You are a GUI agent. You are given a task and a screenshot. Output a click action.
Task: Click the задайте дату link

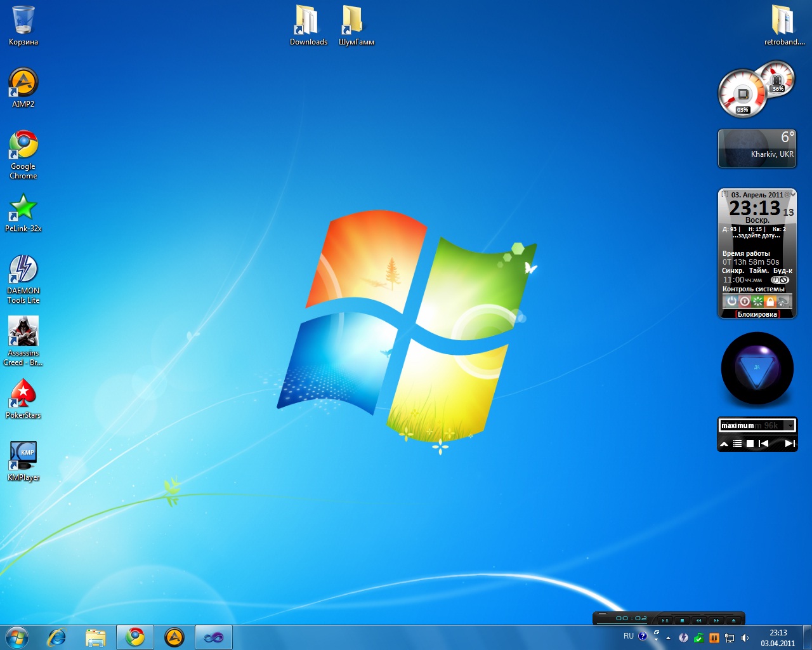coord(756,235)
